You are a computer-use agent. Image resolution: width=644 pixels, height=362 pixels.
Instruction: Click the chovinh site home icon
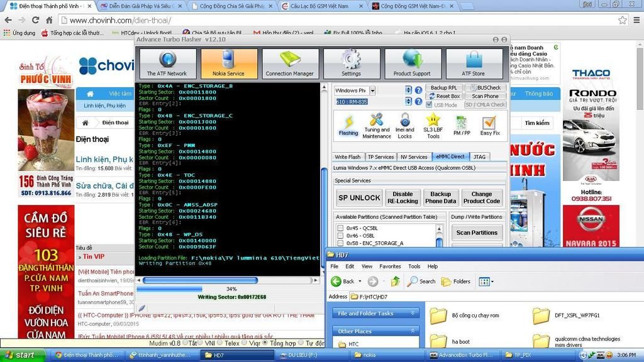pos(90,94)
